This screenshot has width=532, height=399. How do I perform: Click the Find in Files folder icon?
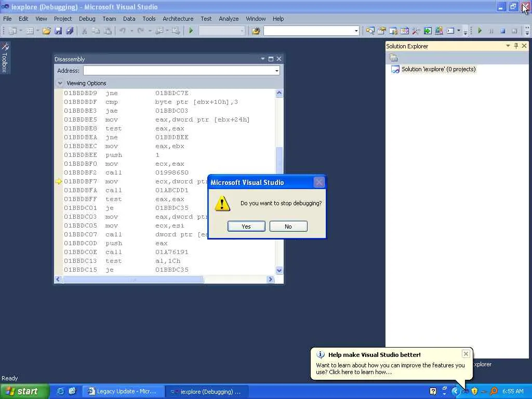point(256,31)
